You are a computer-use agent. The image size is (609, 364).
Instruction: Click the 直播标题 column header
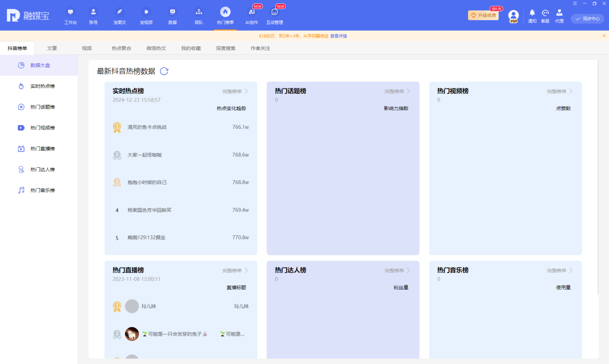click(x=236, y=287)
